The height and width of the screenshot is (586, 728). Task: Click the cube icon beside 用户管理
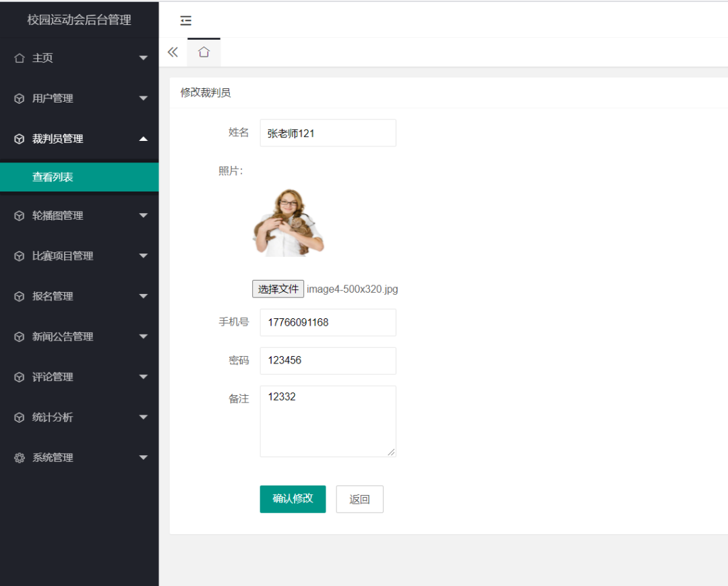pos(19,98)
